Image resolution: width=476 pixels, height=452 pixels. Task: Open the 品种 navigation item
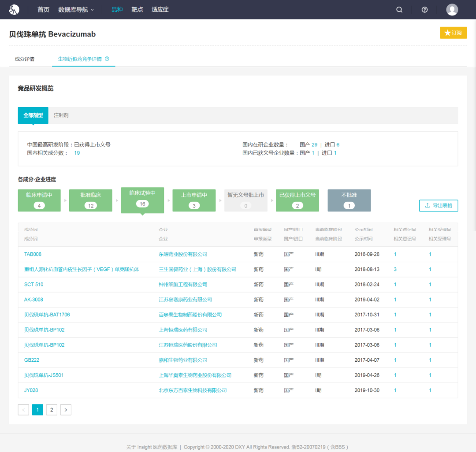pos(117,10)
